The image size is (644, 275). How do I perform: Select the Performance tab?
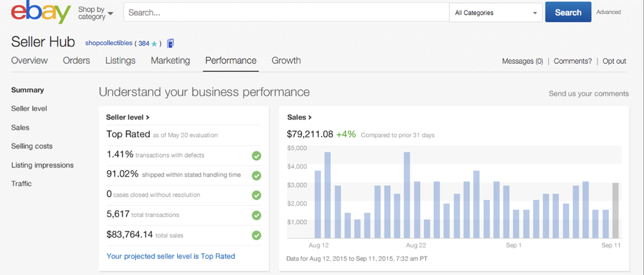231,60
